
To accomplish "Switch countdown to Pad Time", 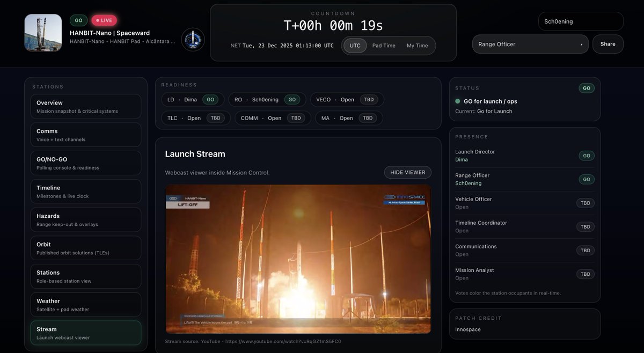I will pyautogui.click(x=384, y=46).
